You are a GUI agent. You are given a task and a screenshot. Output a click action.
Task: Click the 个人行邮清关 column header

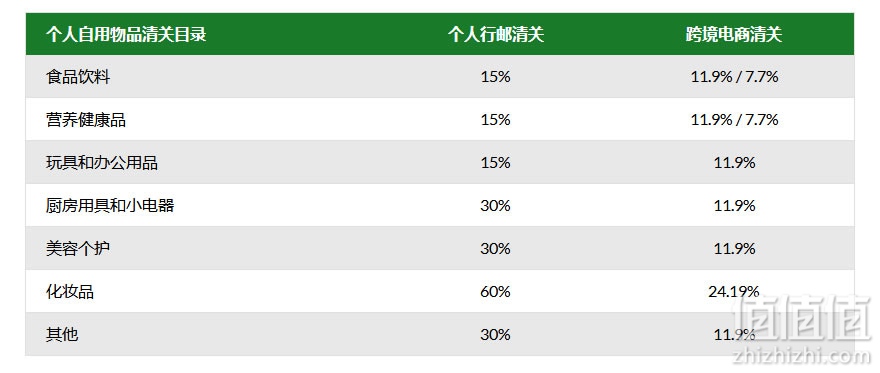tap(496, 35)
